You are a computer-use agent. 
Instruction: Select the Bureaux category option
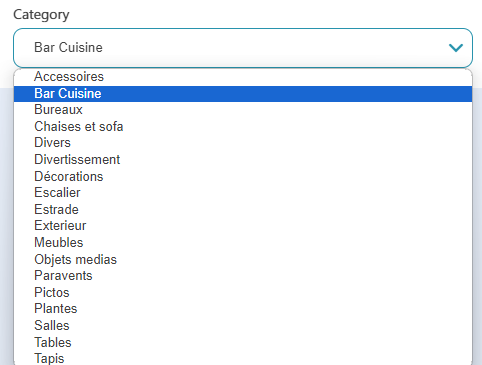(x=243, y=110)
